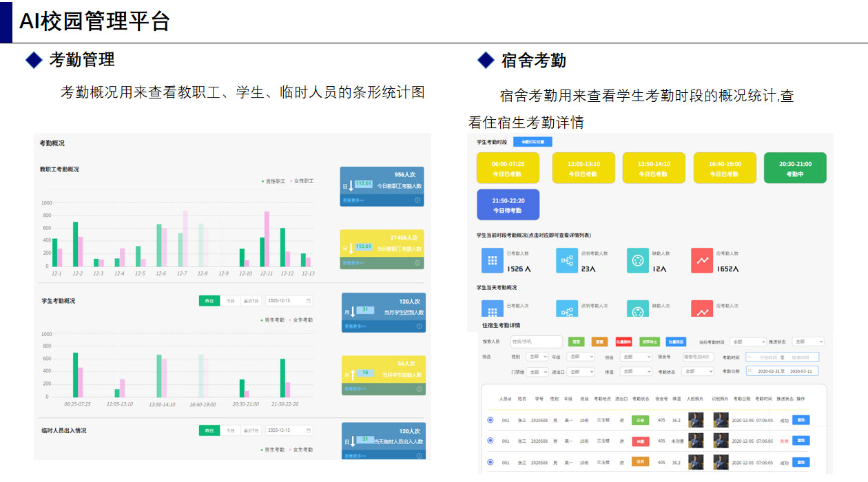Viewport: 868px width, 482px height.
Task: Click arrow icon on 当月学生缺勤人数 card
Action: pyautogui.click(x=419, y=389)
